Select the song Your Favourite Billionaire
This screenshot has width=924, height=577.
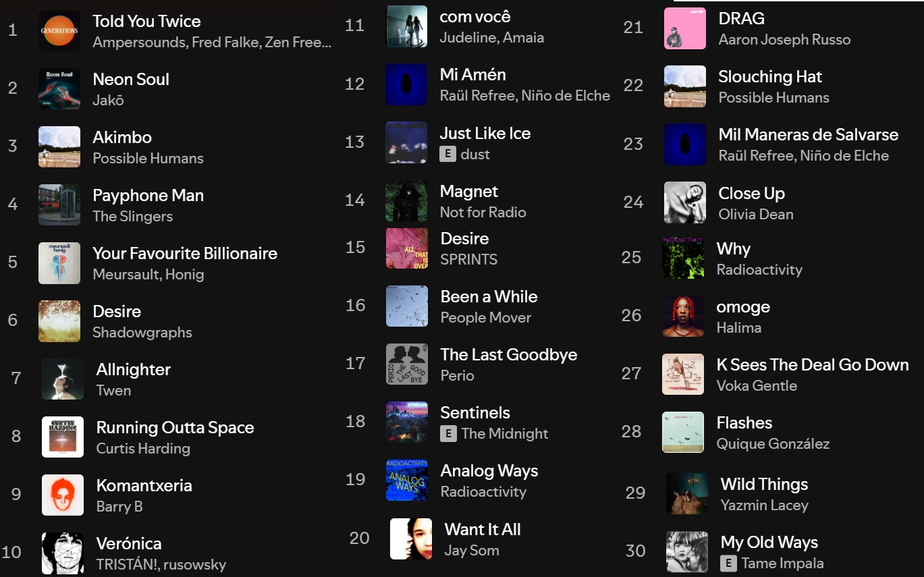point(185,254)
